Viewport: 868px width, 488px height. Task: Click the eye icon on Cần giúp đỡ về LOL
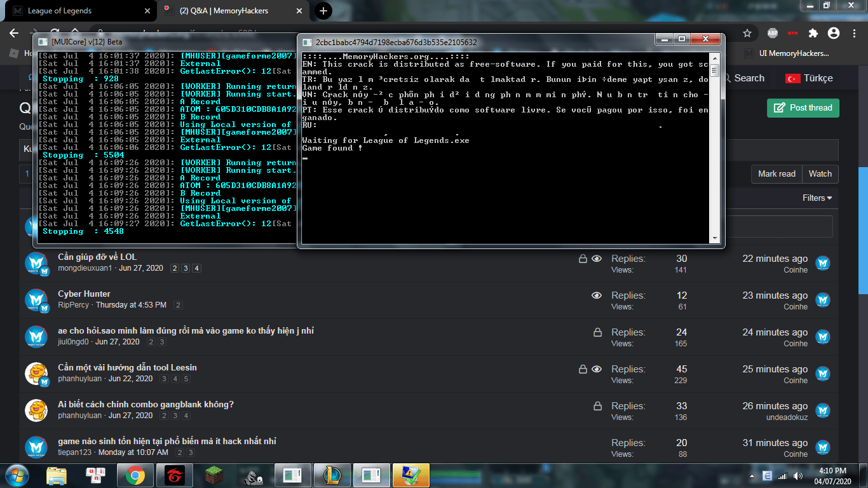pos(597,259)
